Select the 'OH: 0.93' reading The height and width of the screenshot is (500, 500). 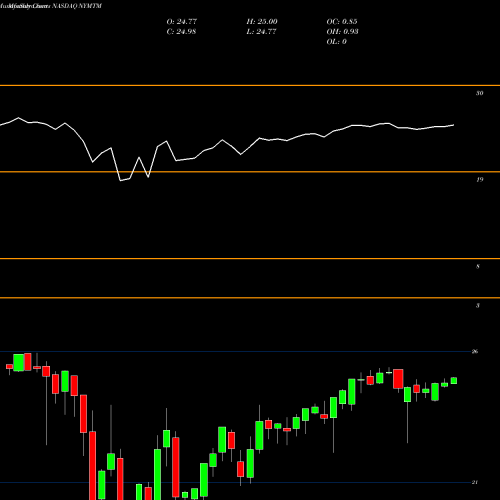pyautogui.click(x=342, y=31)
